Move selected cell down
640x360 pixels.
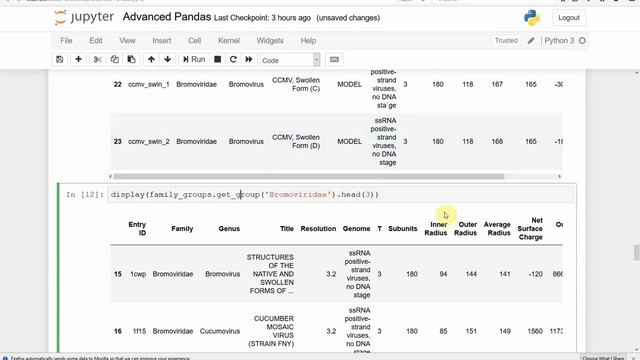pyautogui.click(x=167, y=60)
